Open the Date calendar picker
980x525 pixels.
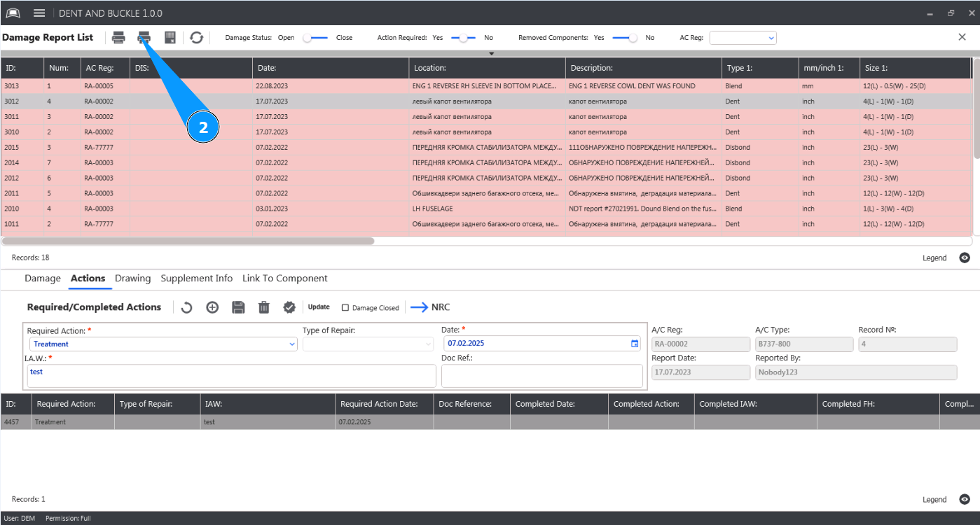[x=635, y=344]
